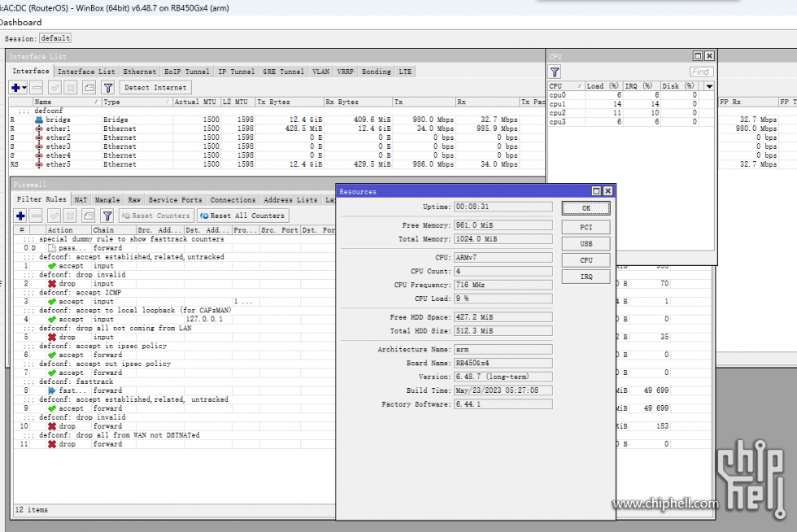The width and height of the screenshot is (797, 532).
Task: Click the blue fasttrack icon of firewall rule 8
Action: 52,390
